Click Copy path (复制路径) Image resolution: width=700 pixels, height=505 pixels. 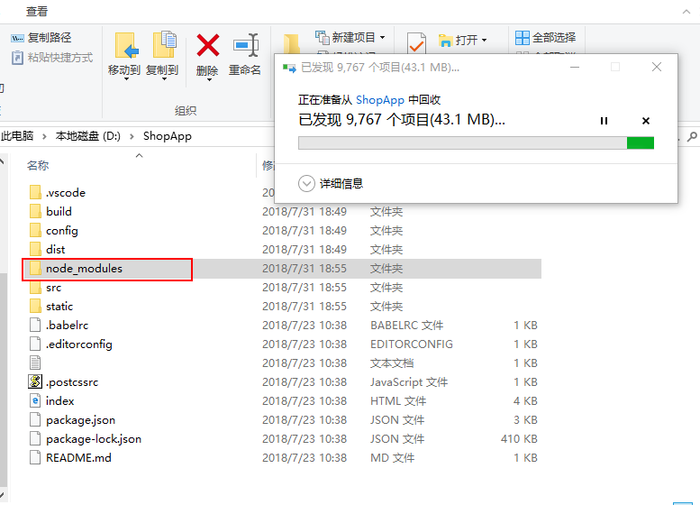pos(41,38)
